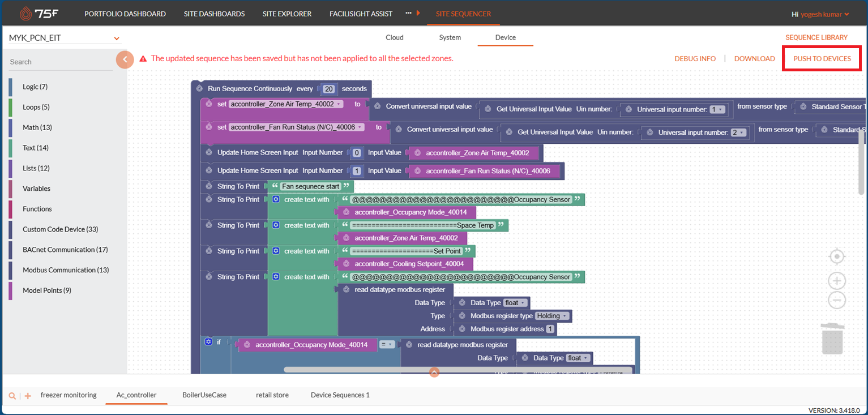Open Modbus register type Holding dropdown
Image resolution: width=868 pixels, height=415 pixels.
(x=552, y=316)
